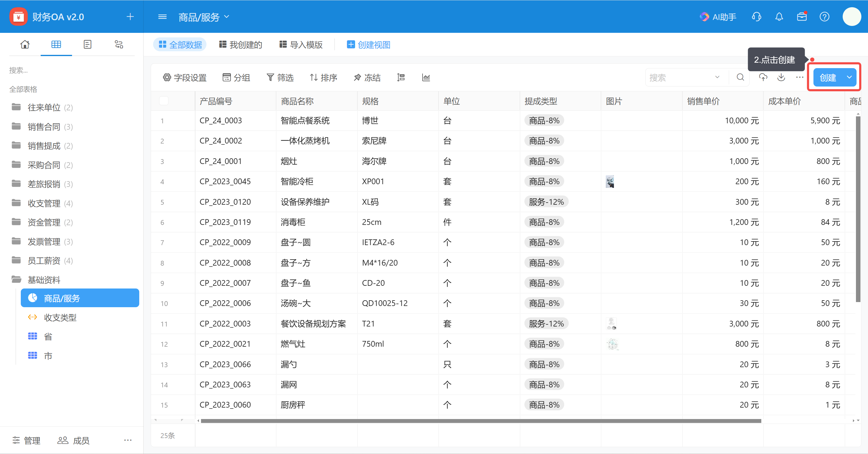The height and width of the screenshot is (454, 868).
Task: Open the 冻结 freeze columns option
Action: [367, 77]
